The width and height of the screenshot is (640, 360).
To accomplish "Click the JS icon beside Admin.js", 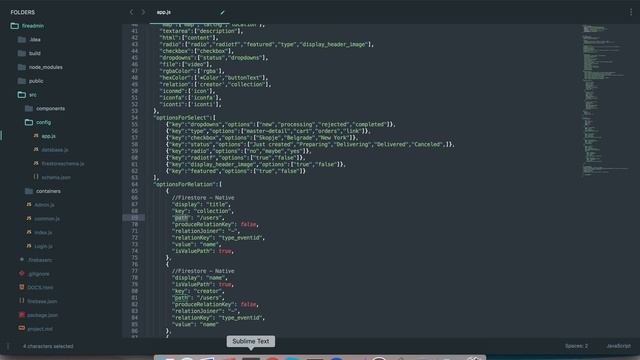I will coord(29,204).
